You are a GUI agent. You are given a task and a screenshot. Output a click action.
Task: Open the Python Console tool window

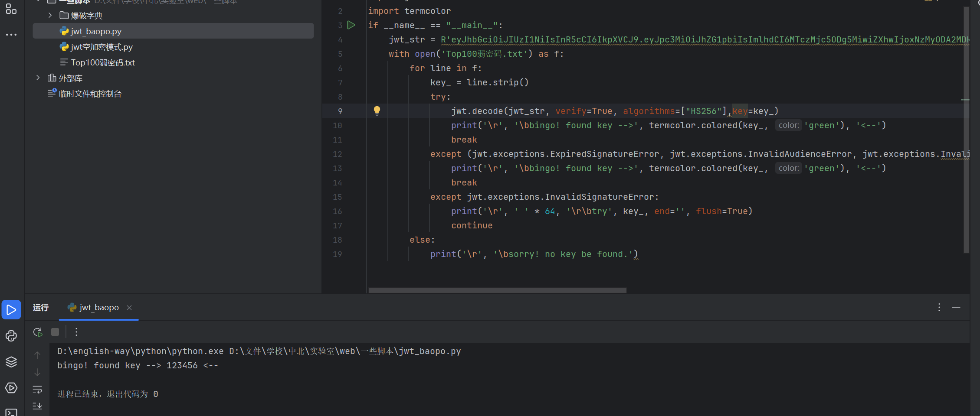[x=11, y=336]
